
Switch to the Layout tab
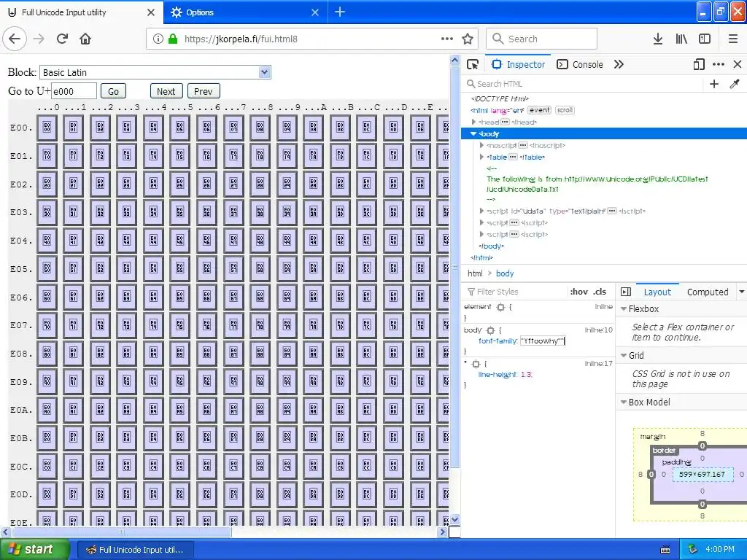click(657, 292)
